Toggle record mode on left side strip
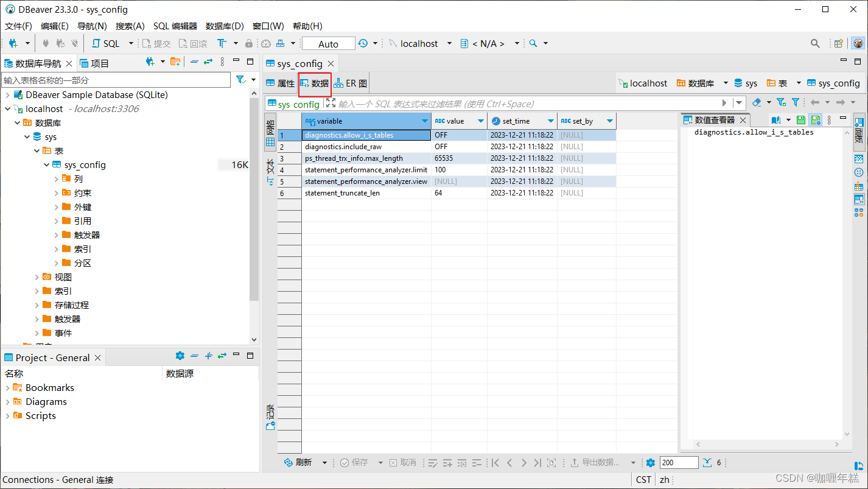 270,418
